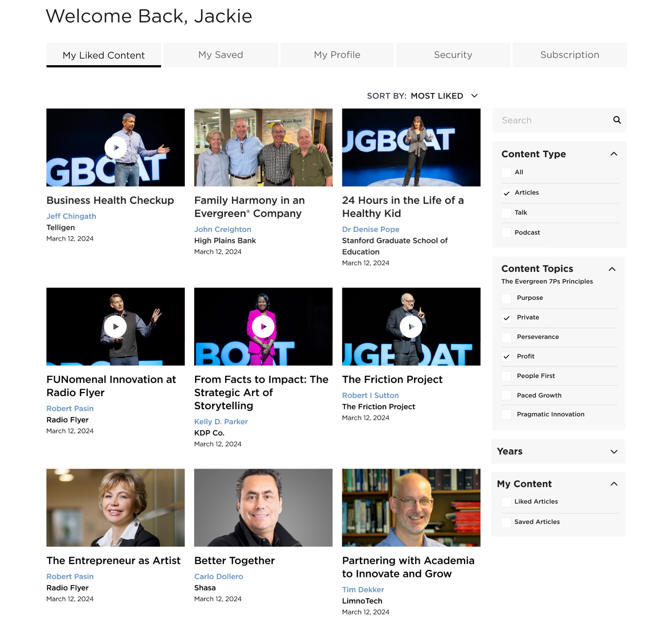The width and height of the screenshot is (672, 632).
Task: Play The Friction Project video
Action: click(x=411, y=326)
